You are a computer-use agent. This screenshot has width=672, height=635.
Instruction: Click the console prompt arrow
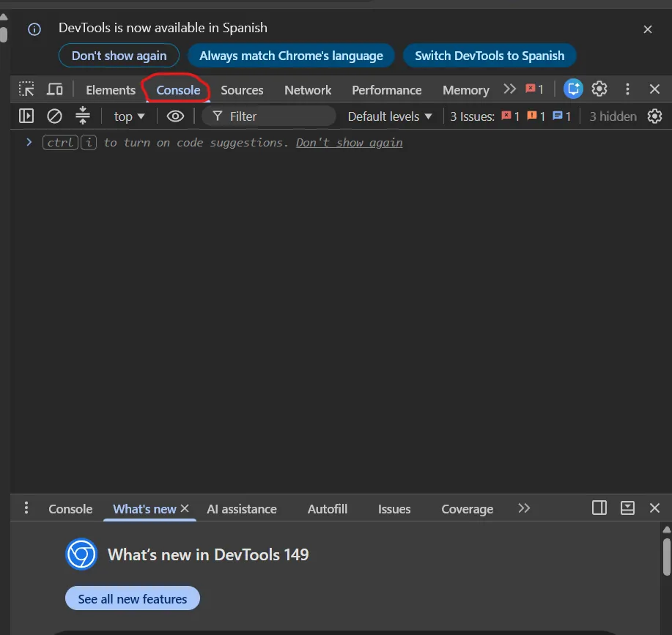(29, 142)
